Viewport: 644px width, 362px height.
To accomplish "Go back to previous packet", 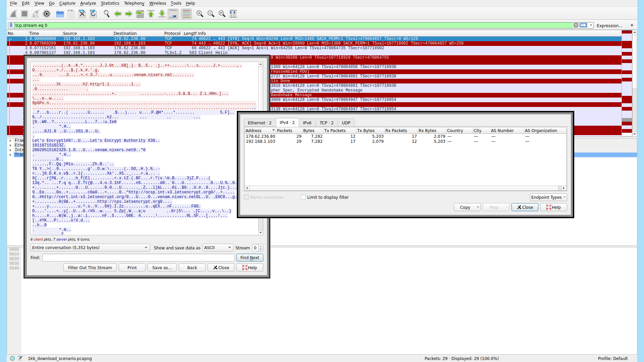I will tap(118, 14).
